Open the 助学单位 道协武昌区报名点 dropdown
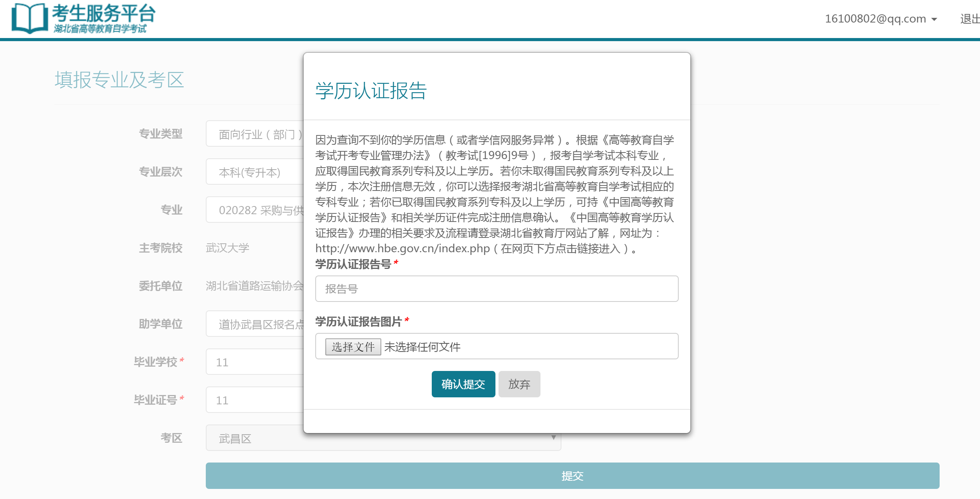Screen dimensions: 980x499 point(254,324)
